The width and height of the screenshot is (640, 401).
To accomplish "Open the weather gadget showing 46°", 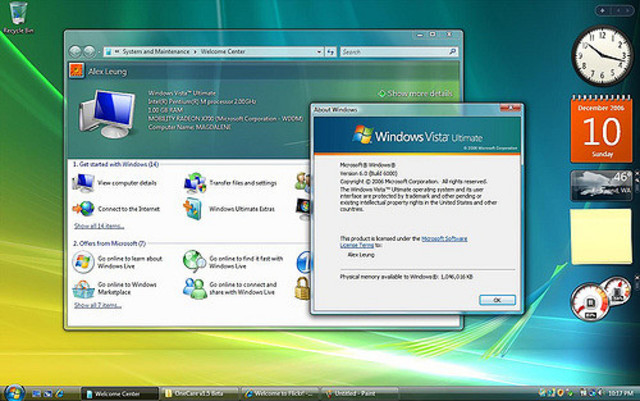I will tap(602, 186).
